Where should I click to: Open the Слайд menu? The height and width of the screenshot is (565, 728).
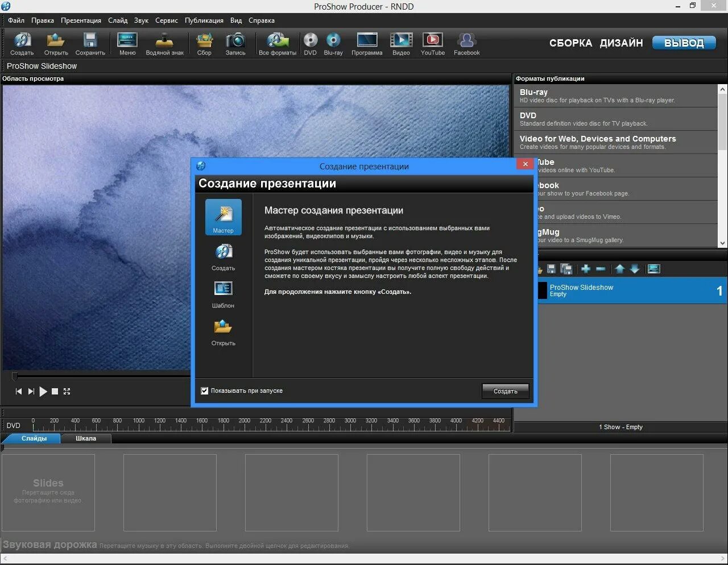click(118, 20)
